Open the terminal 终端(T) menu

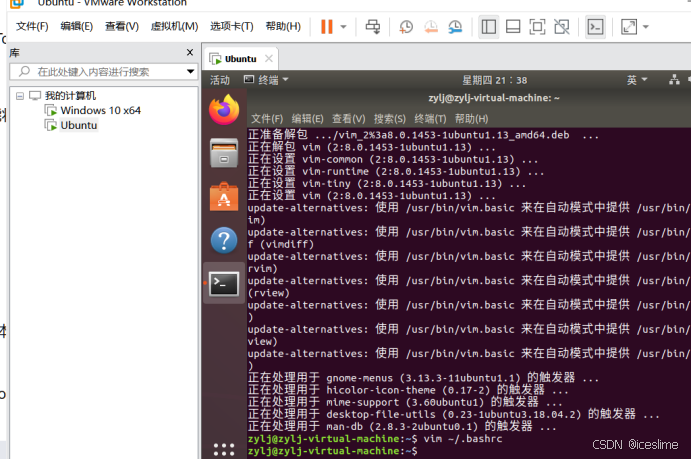click(430, 119)
